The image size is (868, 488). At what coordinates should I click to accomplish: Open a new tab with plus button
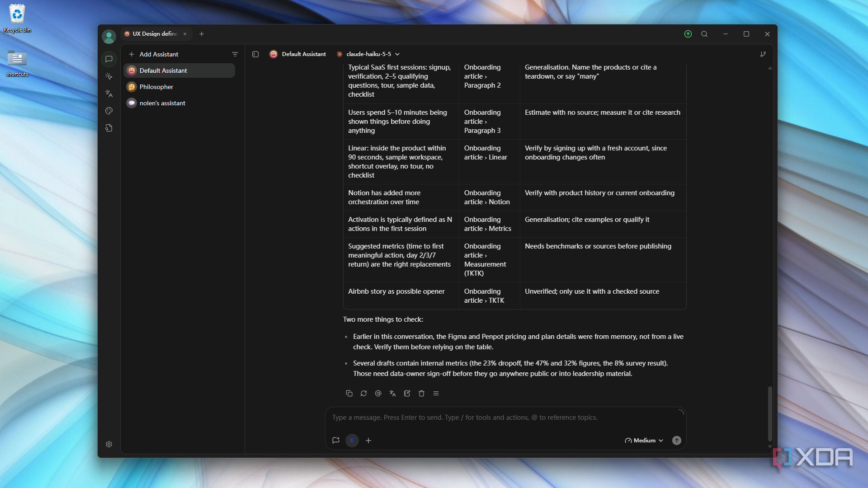point(202,34)
